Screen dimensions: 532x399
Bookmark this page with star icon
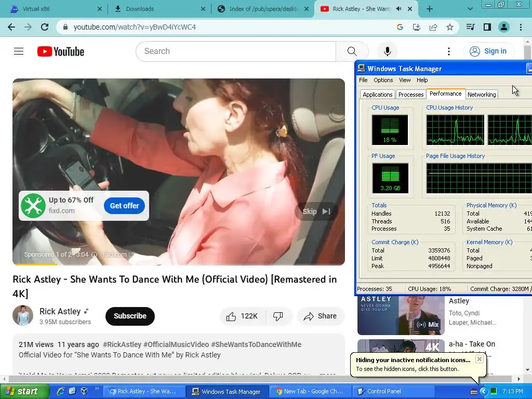tap(449, 27)
